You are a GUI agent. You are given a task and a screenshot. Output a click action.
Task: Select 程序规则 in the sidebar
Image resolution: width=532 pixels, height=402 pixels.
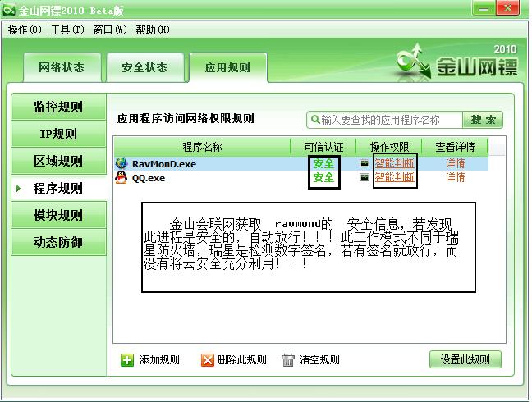click(x=58, y=188)
